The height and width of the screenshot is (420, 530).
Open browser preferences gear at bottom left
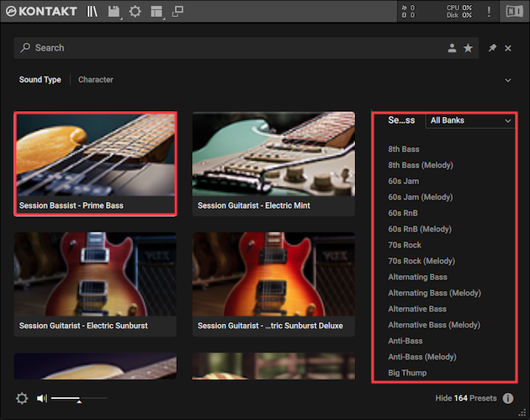click(22, 398)
